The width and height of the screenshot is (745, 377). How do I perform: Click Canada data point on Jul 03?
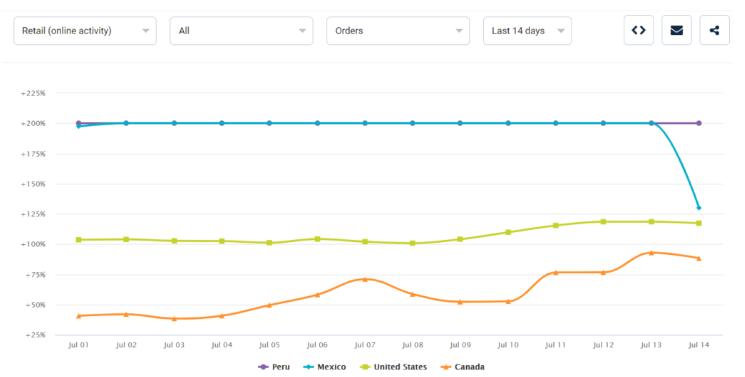tap(174, 319)
